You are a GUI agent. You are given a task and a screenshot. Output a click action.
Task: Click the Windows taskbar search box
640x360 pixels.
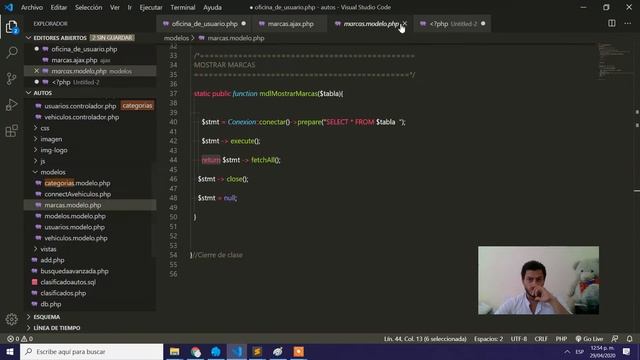[x=91, y=351]
